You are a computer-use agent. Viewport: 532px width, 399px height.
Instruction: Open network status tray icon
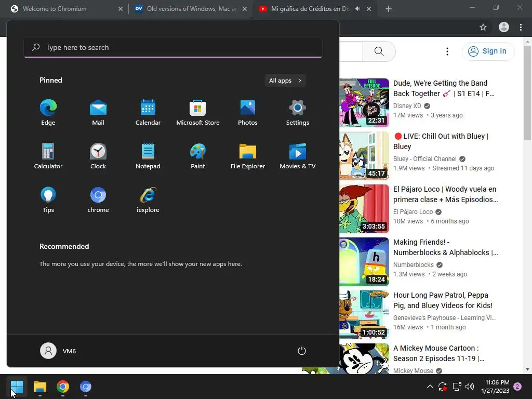[x=457, y=387]
